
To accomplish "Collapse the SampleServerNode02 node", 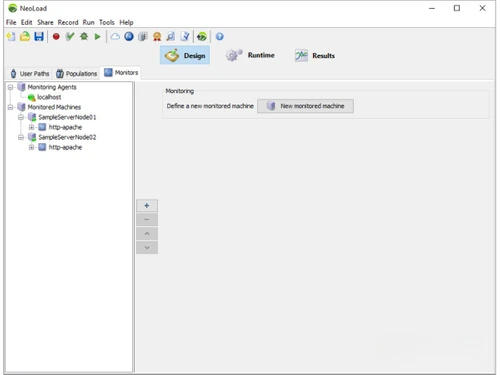I will (21, 137).
